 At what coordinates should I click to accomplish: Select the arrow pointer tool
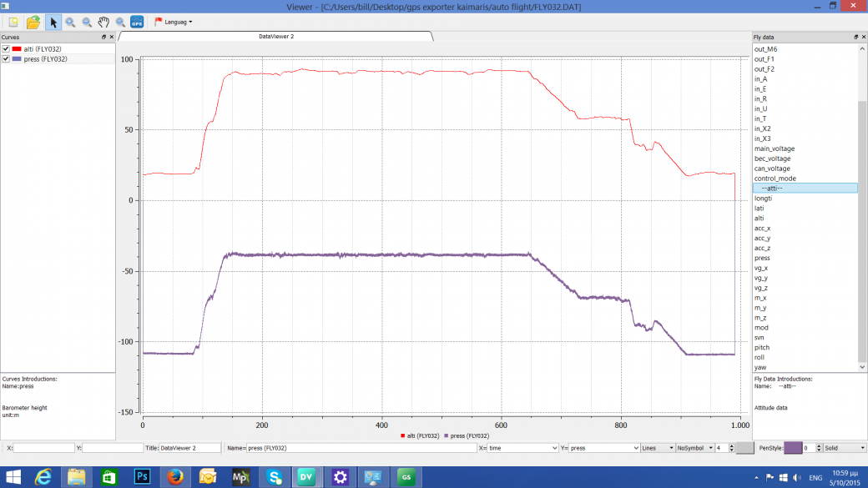pos(53,22)
